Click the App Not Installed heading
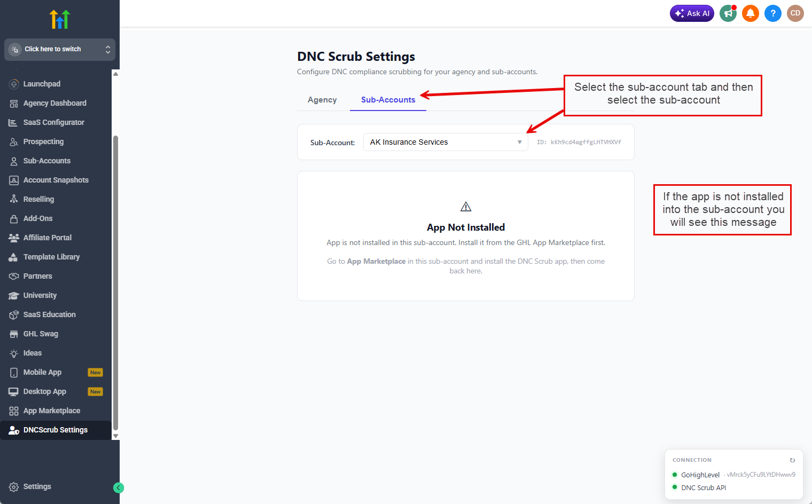Screen dimensions: 812x504 click(x=466, y=227)
